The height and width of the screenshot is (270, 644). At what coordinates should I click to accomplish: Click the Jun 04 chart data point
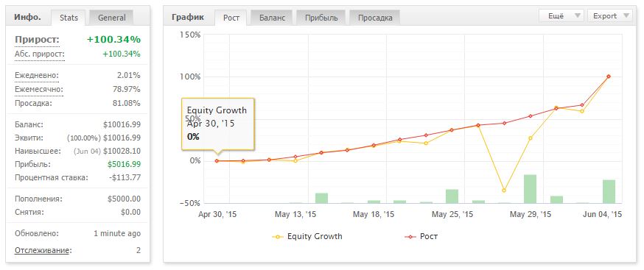click(609, 77)
